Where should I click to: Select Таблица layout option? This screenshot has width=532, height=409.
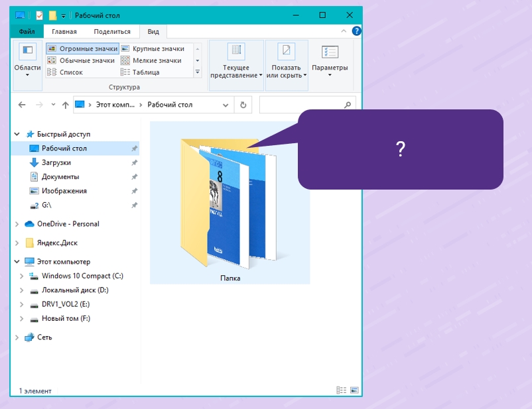click(145, 72)
